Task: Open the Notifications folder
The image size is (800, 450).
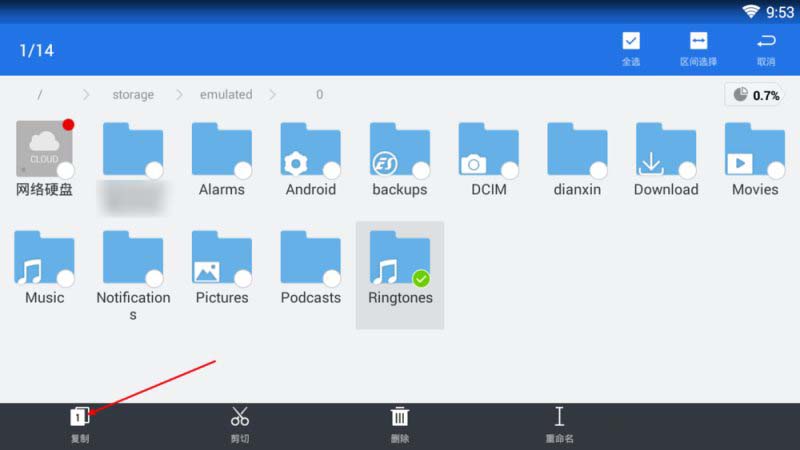Action: pos(133,257)
